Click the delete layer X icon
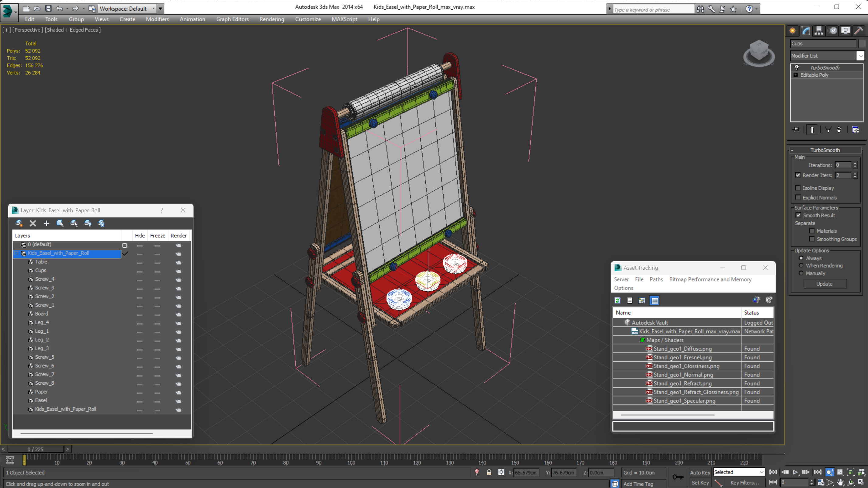Screen dimensions: 868x488 pyautogui.click(x=33, y=223)
